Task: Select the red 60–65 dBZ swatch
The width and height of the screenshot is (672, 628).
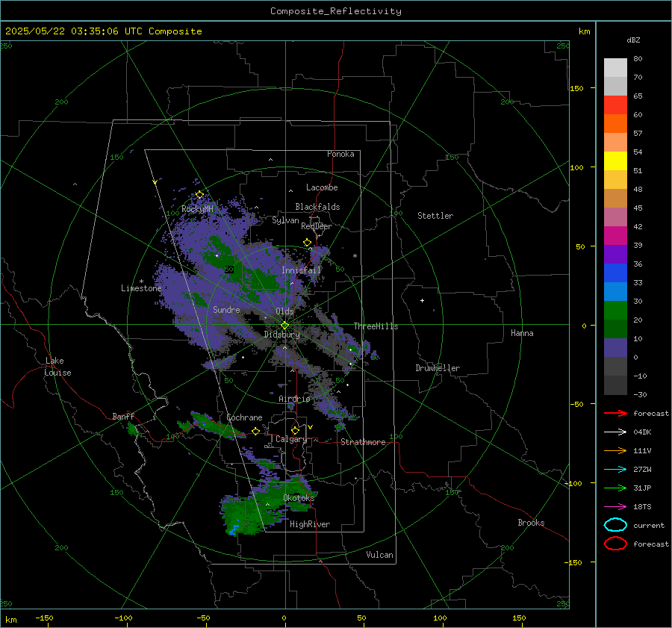Action: click(615, 105)
